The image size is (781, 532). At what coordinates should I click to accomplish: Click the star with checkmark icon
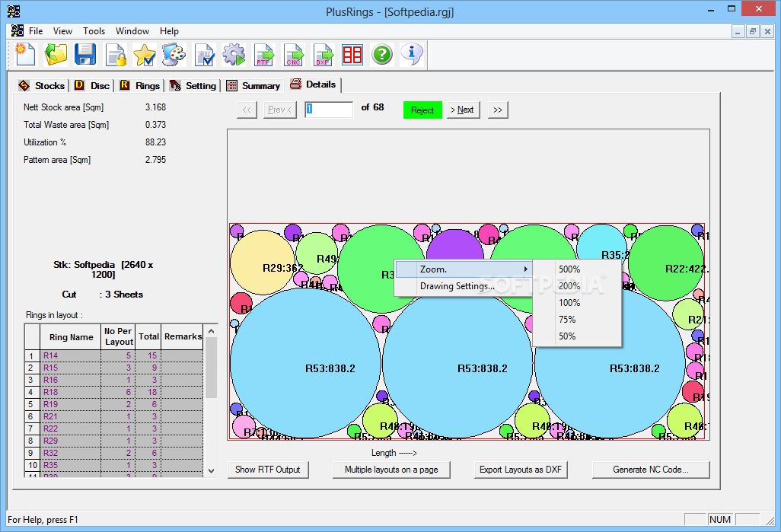[x=145, y=54]
